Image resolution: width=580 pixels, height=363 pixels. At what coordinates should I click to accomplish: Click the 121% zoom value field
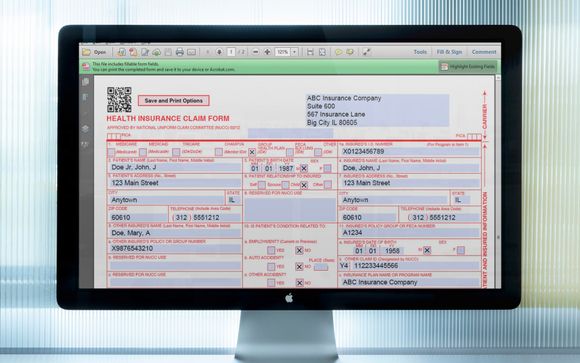pos(283,52)
